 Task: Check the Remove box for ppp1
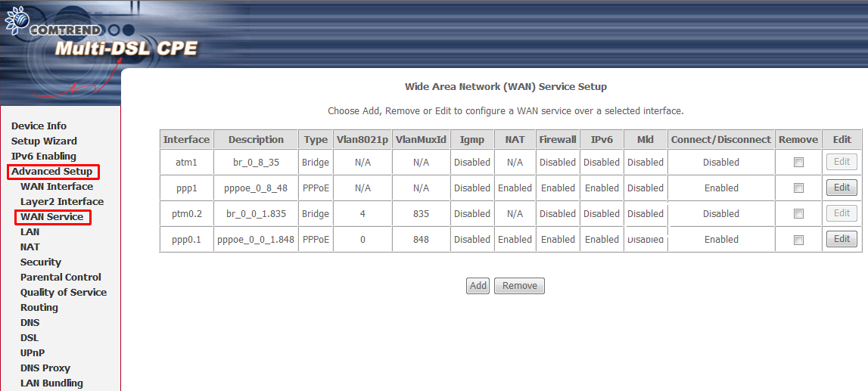798,188
